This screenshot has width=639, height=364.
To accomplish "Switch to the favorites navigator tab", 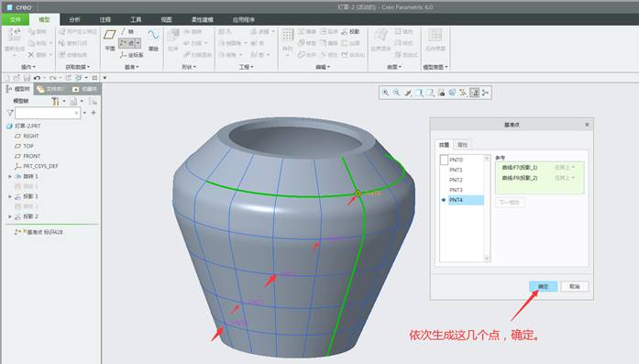I will click(84, 89).
